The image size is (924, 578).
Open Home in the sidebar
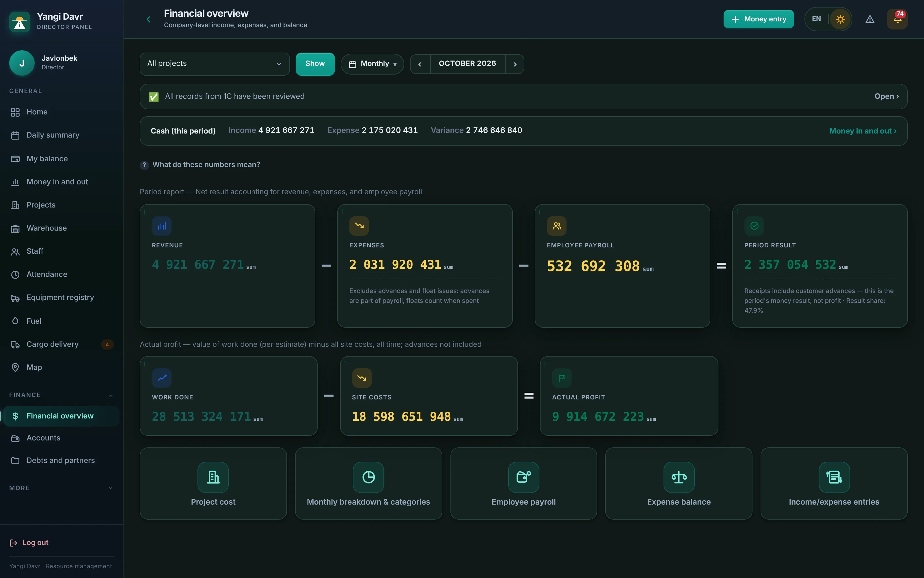[61, 112]
